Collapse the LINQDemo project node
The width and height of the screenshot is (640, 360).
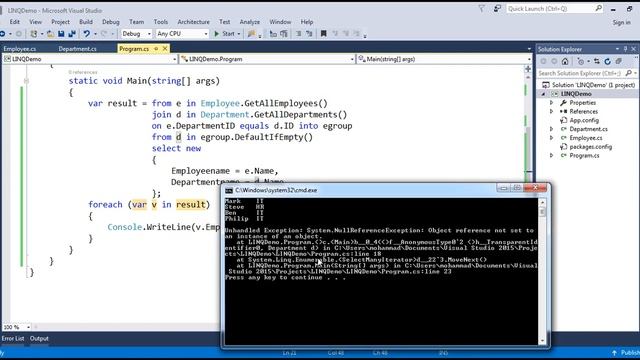coord(543,94)
